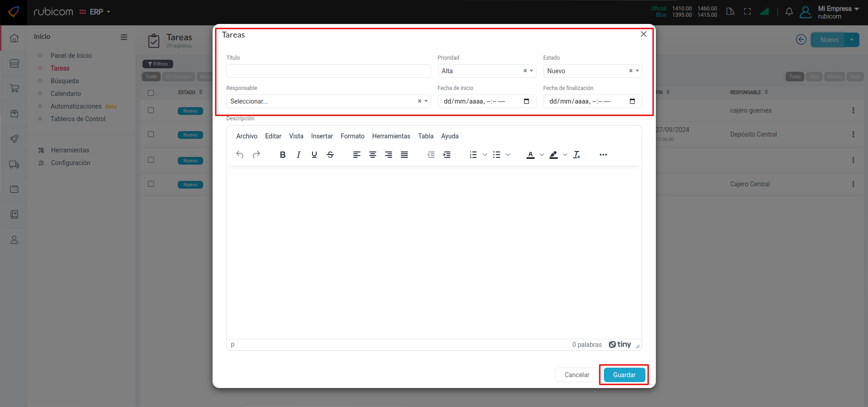Check the select-all checkbox in table header
The width and height of the screenshot is (868, 407).
tap(151, 92)
